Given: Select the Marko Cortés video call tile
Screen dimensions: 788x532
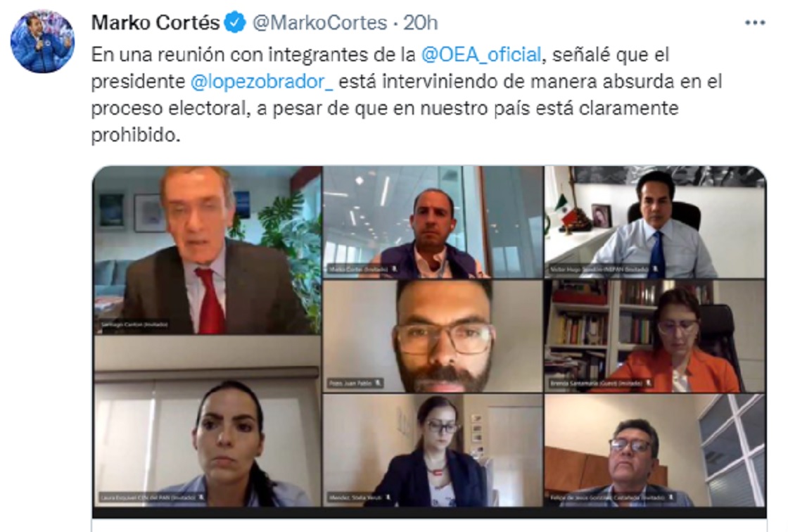Looking at the screenshot, I should pyautogui.click(x=433, y=222).
